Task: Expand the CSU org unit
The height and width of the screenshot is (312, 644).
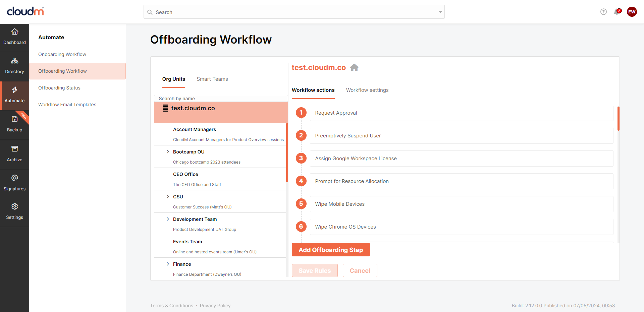Action: [x=168, y=197]
